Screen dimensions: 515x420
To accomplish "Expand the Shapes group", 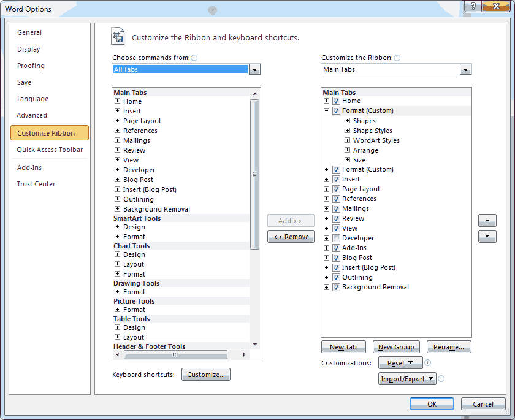I will pos(347,121).
